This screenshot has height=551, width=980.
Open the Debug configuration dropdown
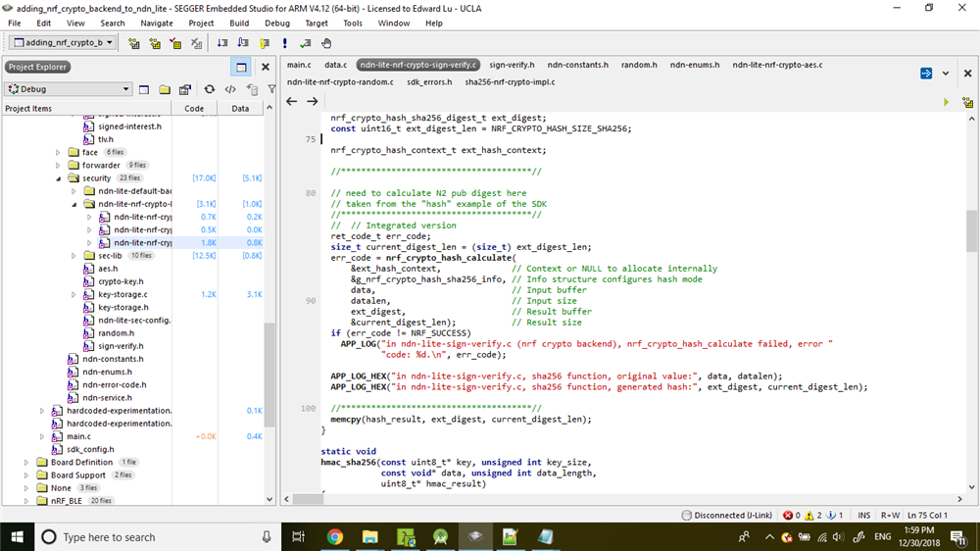pos(69,89)
